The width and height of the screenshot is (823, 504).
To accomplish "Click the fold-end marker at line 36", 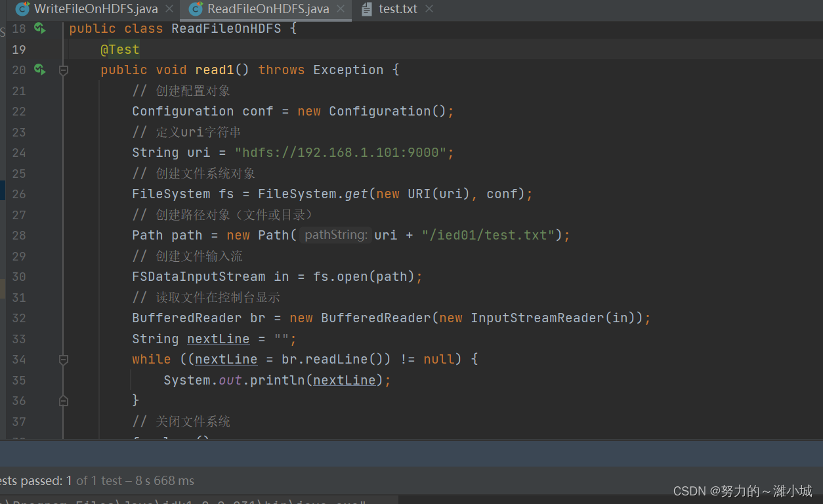I will pos(63,400).
